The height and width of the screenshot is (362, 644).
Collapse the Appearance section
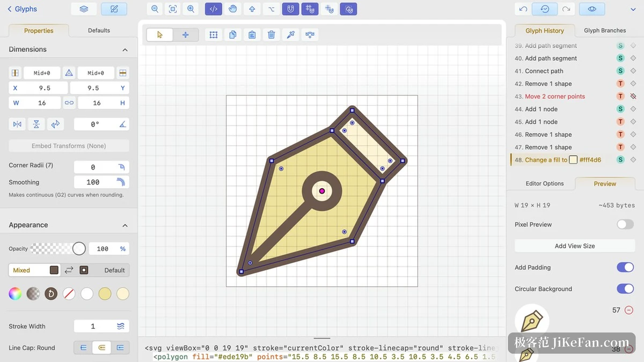click(125, 226)
